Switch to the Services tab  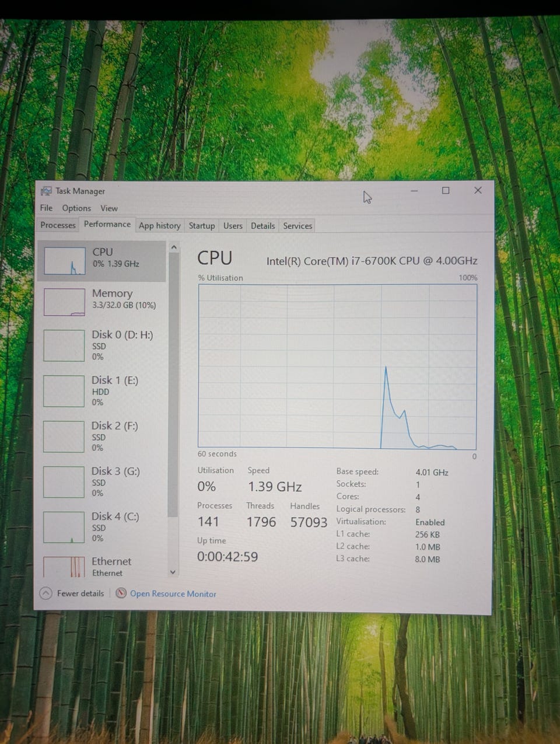297,226
